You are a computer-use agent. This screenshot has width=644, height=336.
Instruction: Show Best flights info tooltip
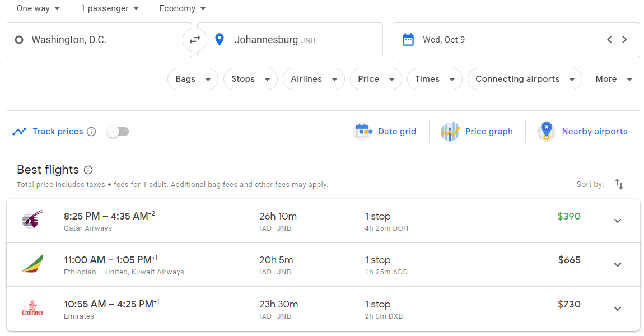point(88,170)
